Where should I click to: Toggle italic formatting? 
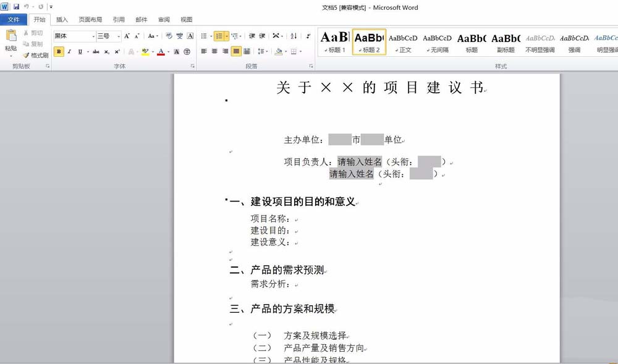tap(69, 52)
